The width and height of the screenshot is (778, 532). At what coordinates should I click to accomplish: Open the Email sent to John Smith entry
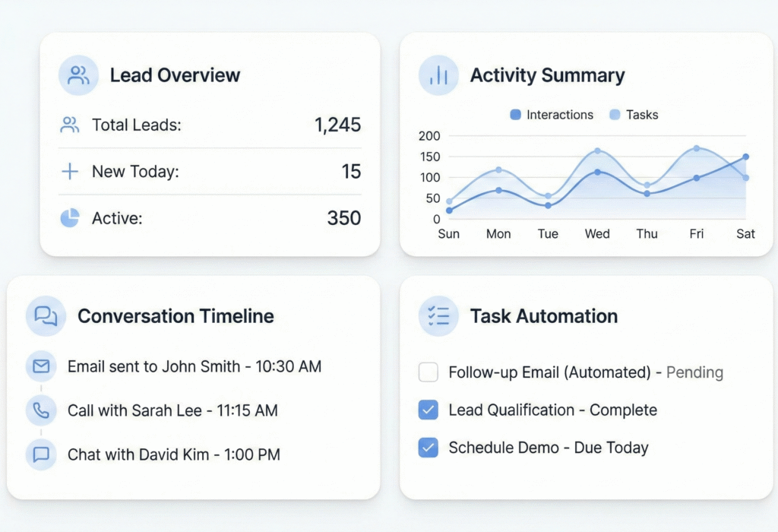(194, 366)
